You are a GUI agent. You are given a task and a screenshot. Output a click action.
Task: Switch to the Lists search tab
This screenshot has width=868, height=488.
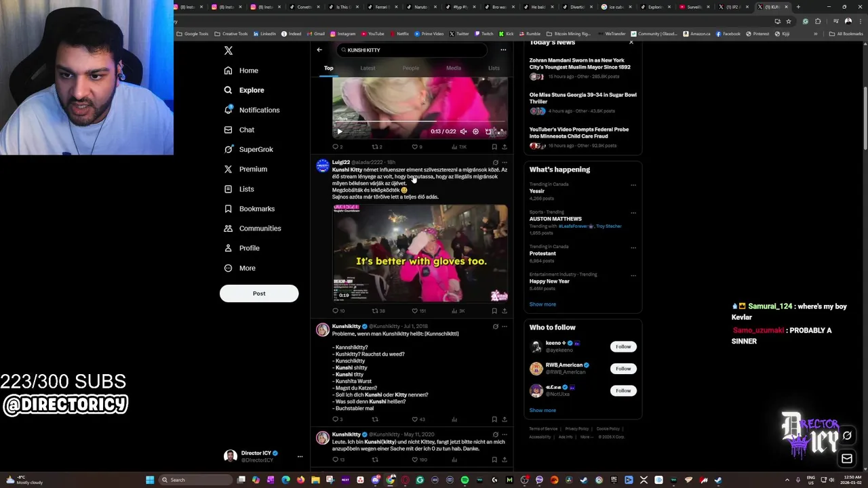click(494, 68)
